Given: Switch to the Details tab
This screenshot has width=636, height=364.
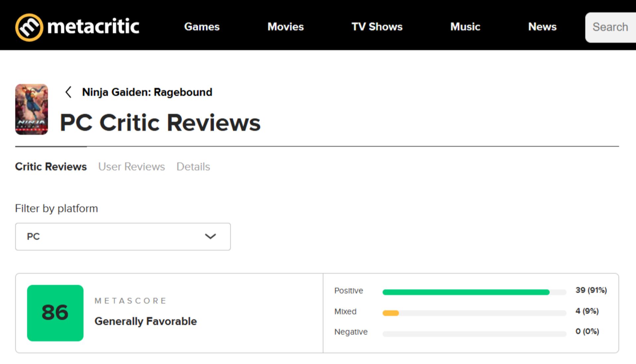Looking at the screenshot, I should 193,167.
